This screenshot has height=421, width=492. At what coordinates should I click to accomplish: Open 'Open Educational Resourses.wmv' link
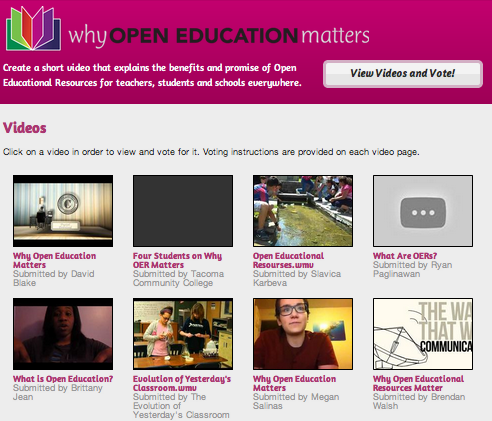click(288, 260)
